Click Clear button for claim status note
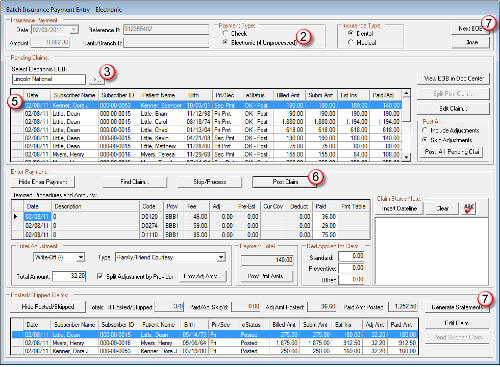This screenshot has height=367, width=500. [442, 209]
